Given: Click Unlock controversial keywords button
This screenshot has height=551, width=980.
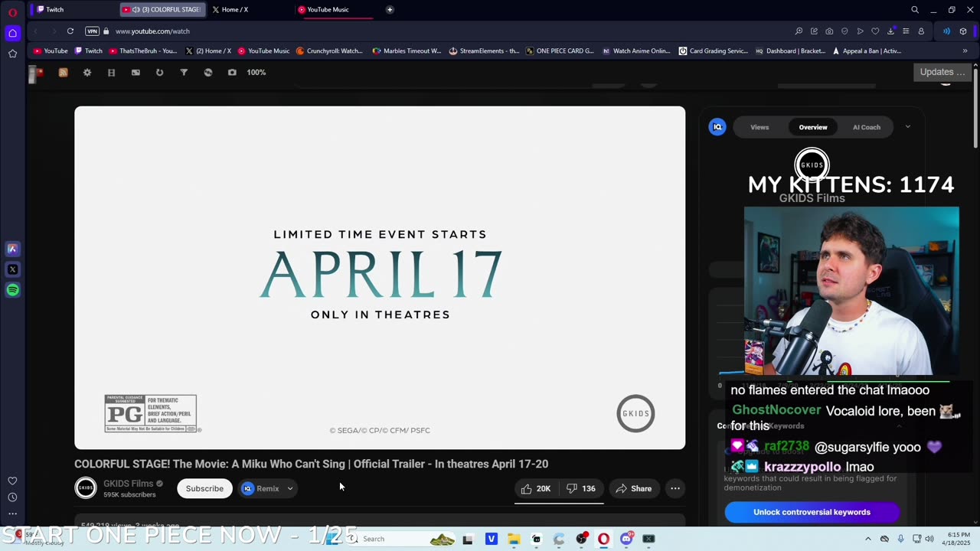Looking at the screenshot, I should pos(812,512).
